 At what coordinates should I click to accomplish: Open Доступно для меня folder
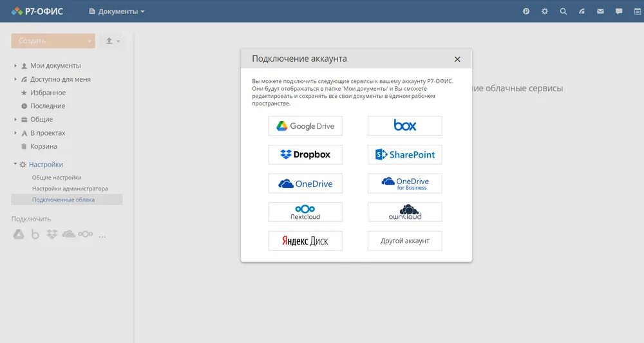click(x=61, y=79)
